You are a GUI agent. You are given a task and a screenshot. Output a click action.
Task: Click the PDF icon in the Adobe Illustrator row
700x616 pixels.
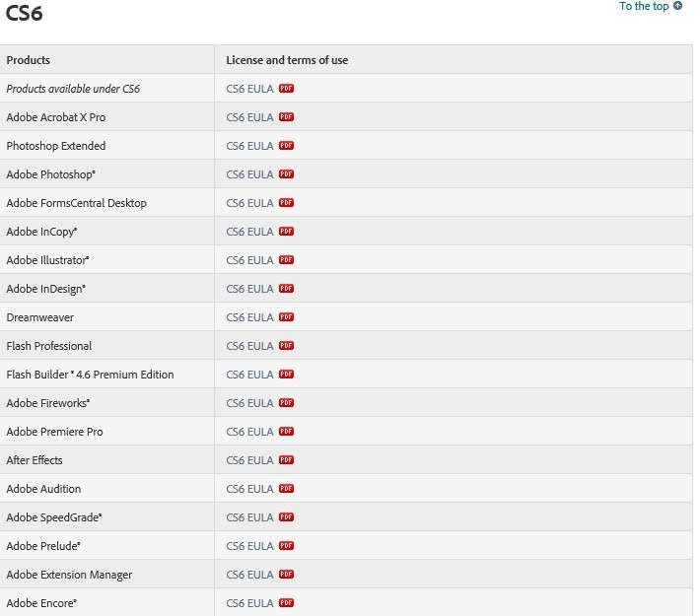[x=286, y=260]
